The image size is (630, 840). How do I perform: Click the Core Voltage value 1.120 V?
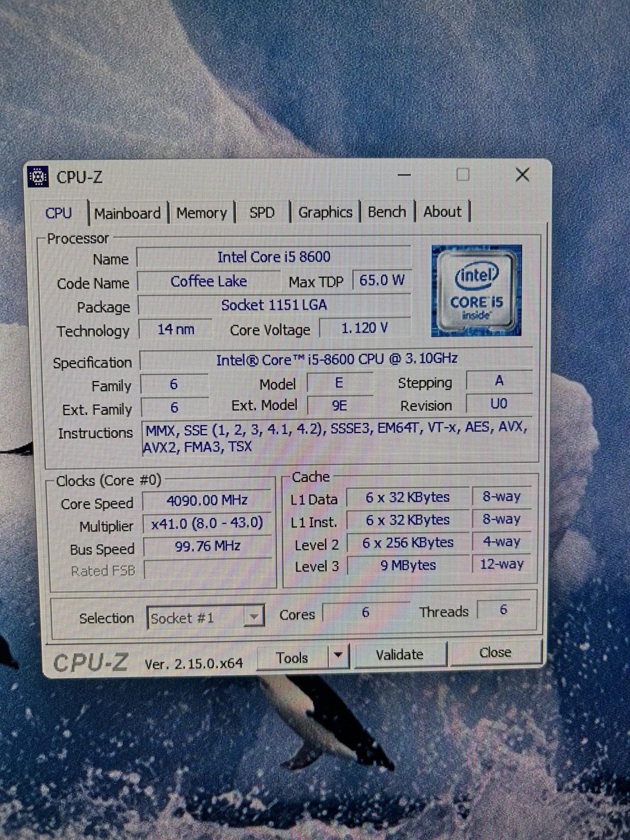pos(365,328)
